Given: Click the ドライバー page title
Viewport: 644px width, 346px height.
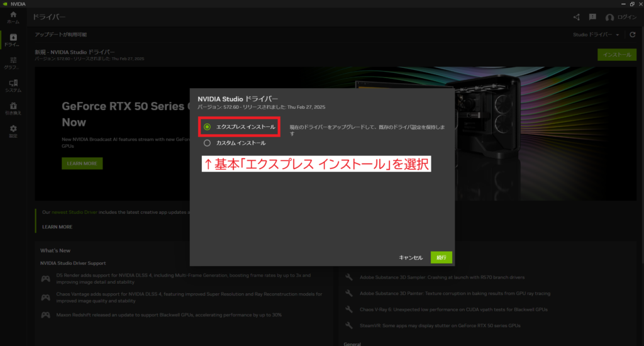Looking at the screenshot, I should pos(49,17).
